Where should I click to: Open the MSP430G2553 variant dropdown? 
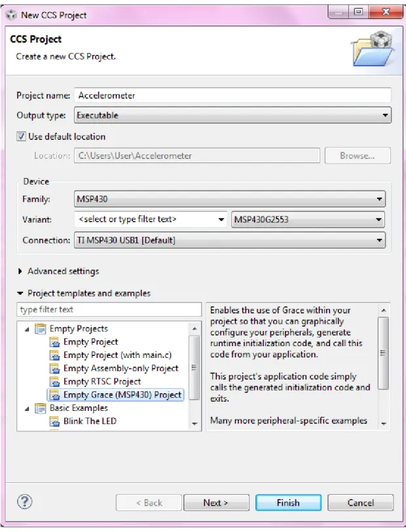coord(308,219)
